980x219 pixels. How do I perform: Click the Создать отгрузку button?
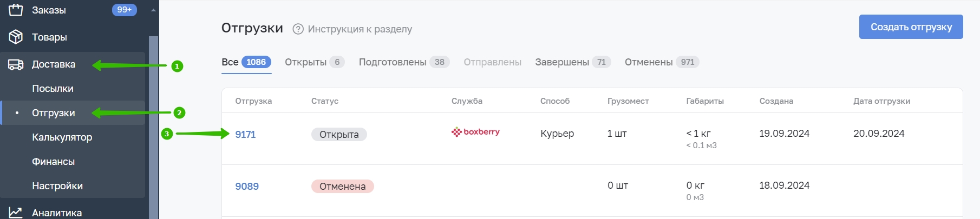(x=911, y=27)
